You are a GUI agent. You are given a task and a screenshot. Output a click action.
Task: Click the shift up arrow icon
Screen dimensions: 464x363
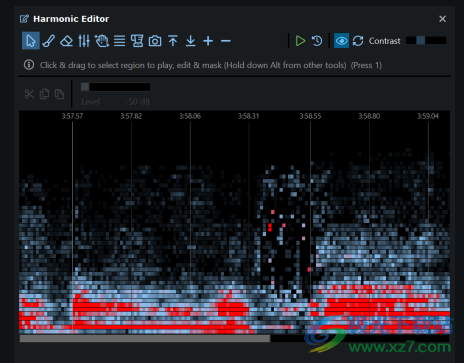tap(173, 41)
